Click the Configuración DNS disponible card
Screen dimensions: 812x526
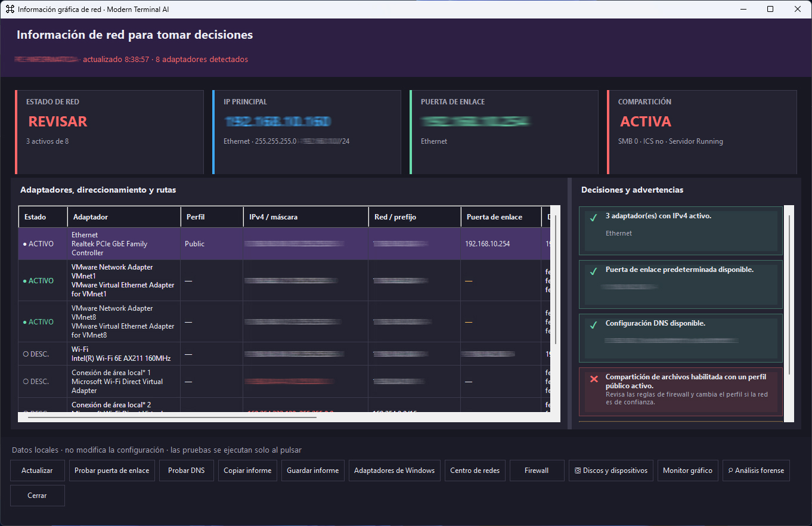pos(681,338)
